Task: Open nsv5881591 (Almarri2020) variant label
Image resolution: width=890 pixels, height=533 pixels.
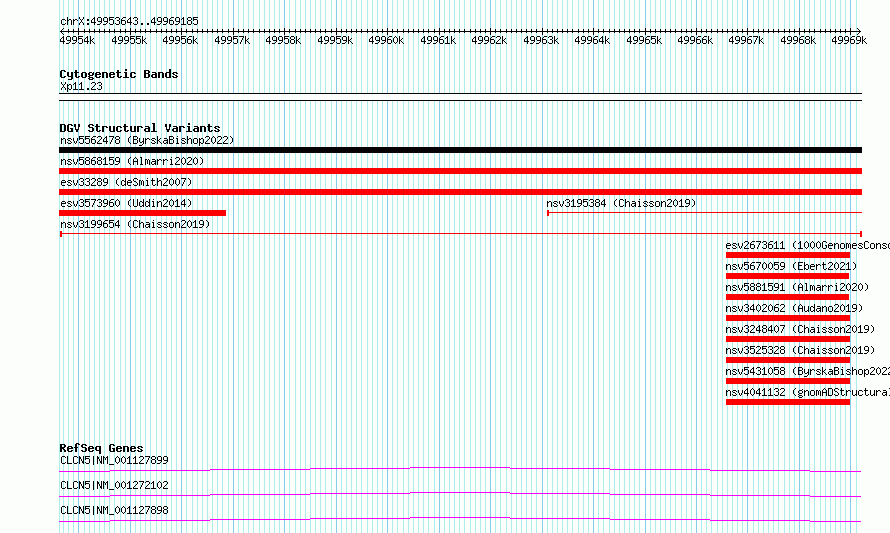Action: [797, 287]
